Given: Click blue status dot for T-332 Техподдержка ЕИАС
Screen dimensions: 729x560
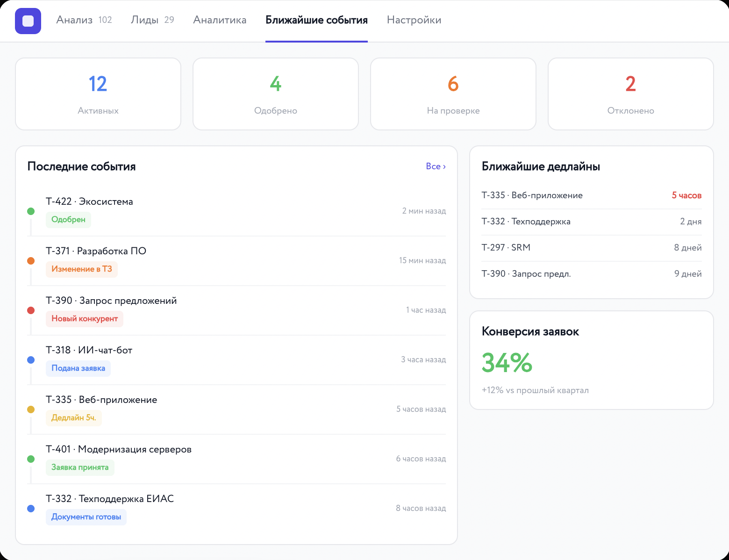Looking at the screenshot, I should coord(31,509).
